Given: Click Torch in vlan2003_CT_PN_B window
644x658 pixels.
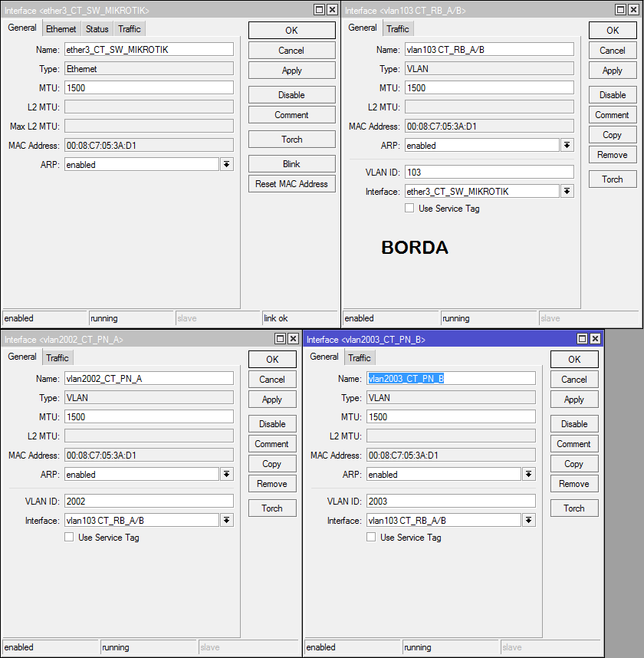Looking at the screenshot, I should [574, 508].
